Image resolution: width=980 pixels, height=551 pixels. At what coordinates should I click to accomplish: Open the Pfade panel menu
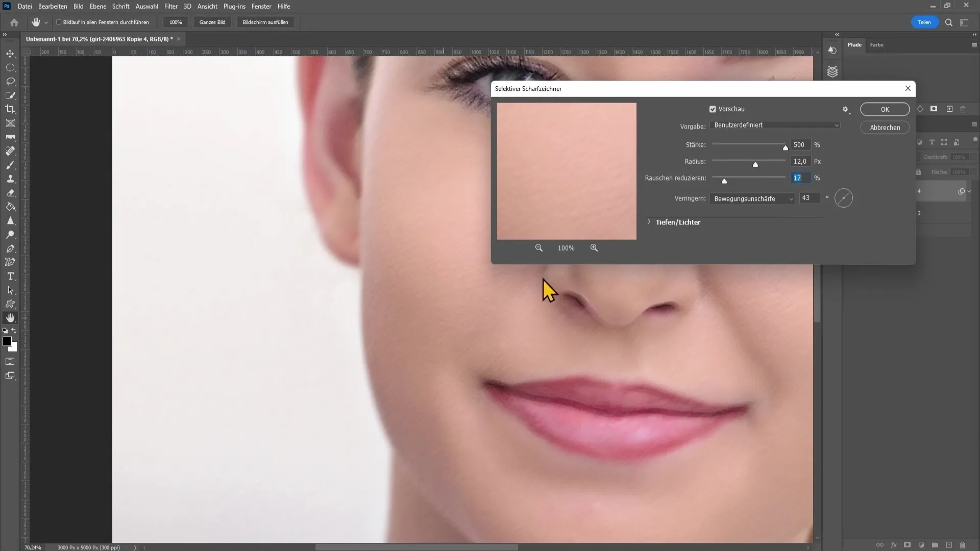974,45
